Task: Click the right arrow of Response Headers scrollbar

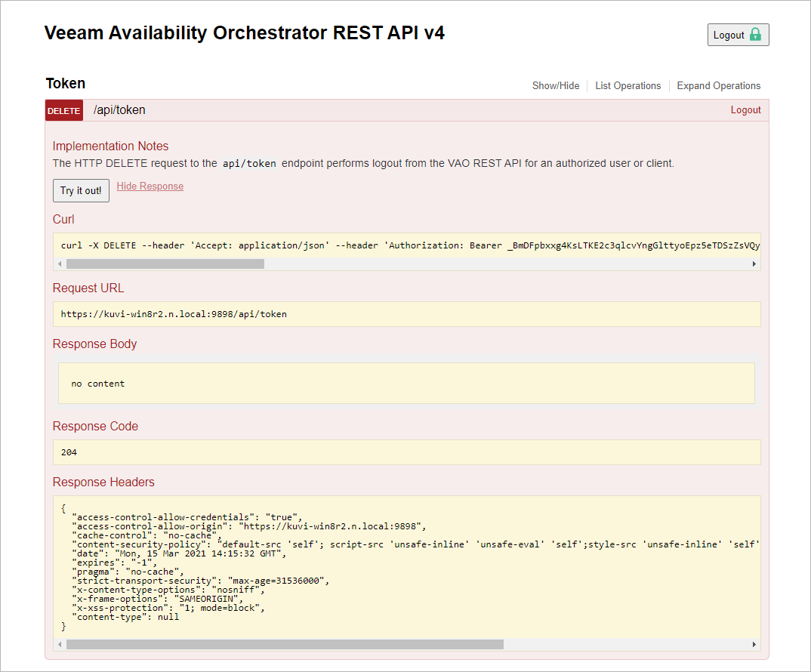Action: click(x=754, y=644)
